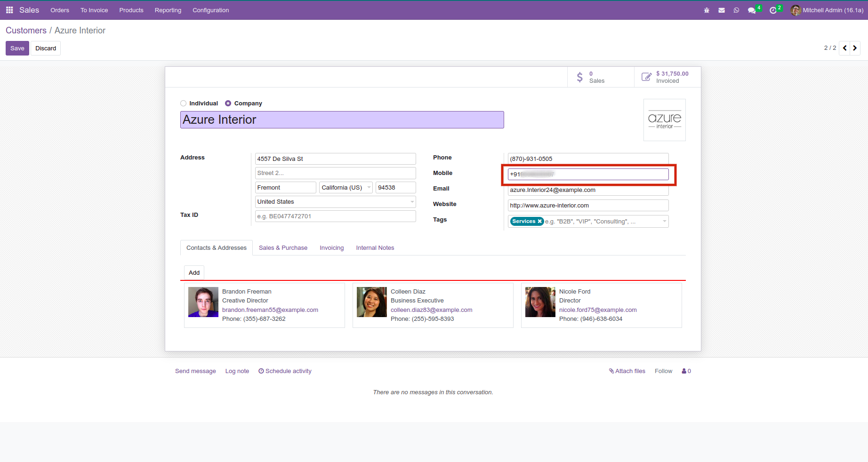Click the followers count icon
The height and width of the screenshot is (462, 868).
(686, 371)
